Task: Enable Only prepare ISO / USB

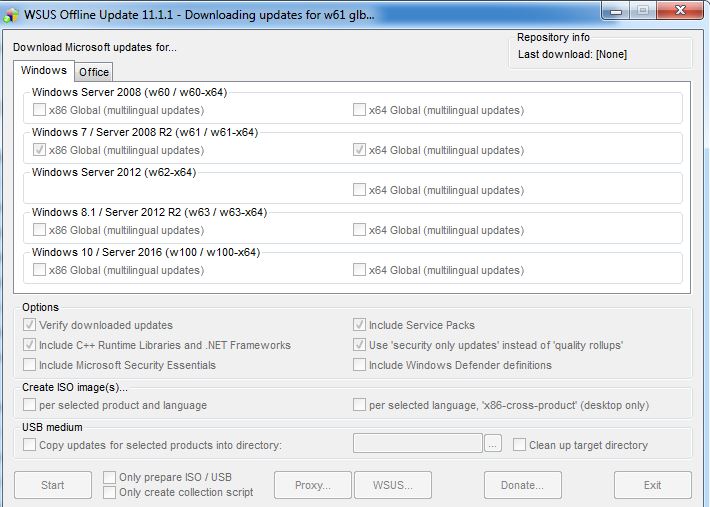Action: click(x=109, y=478)
